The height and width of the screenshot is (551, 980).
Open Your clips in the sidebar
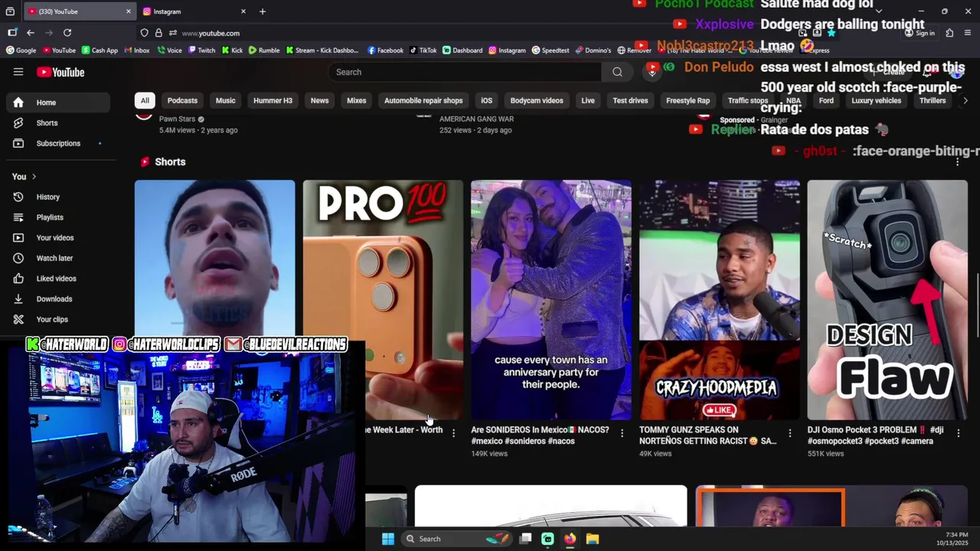tap(58, 319)
